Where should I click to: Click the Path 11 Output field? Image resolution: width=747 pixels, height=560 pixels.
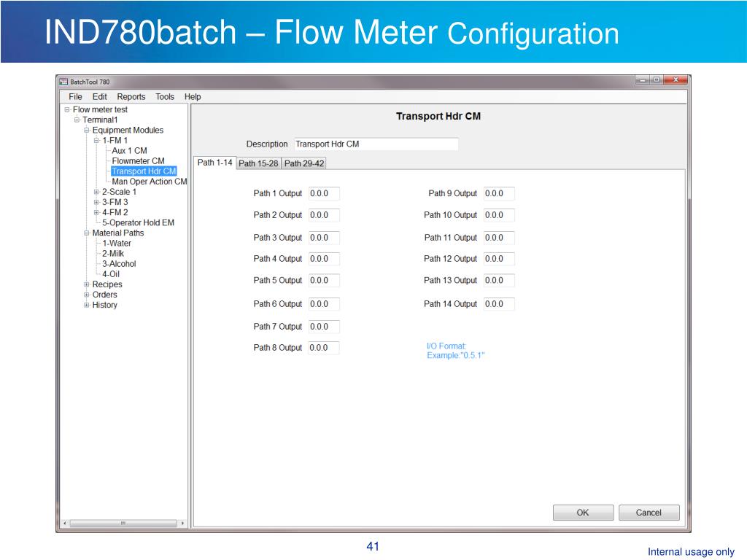click(499, 238)
